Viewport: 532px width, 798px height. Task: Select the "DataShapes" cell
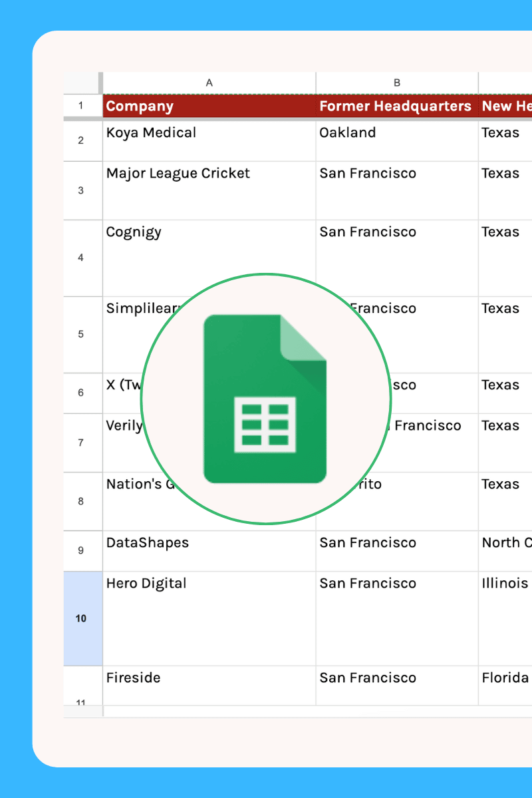click(x=209, y=550)
